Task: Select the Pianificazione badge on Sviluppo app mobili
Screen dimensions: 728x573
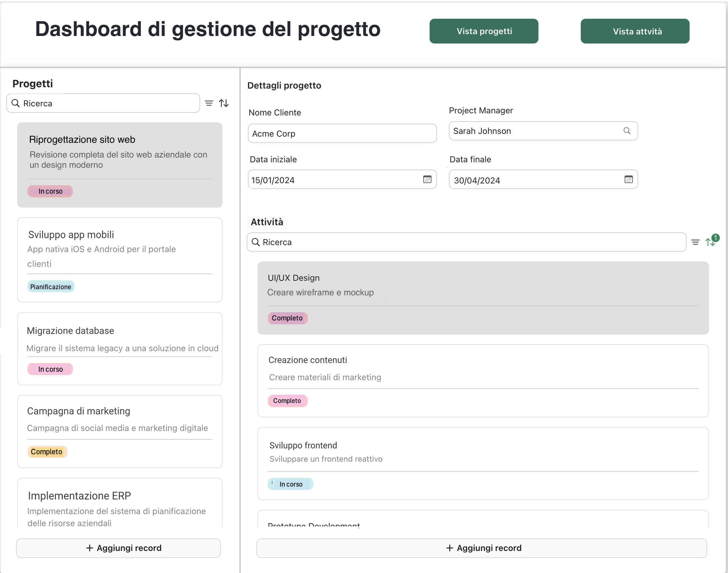Action: pos(51,286)
